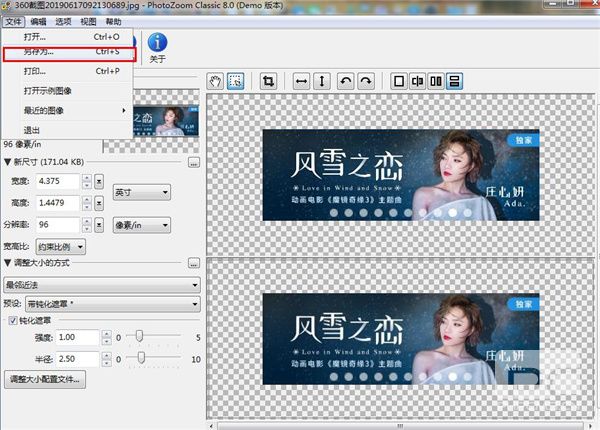Rotate image clockwise
The image size is (600, 430).
[x=366, y=81]
